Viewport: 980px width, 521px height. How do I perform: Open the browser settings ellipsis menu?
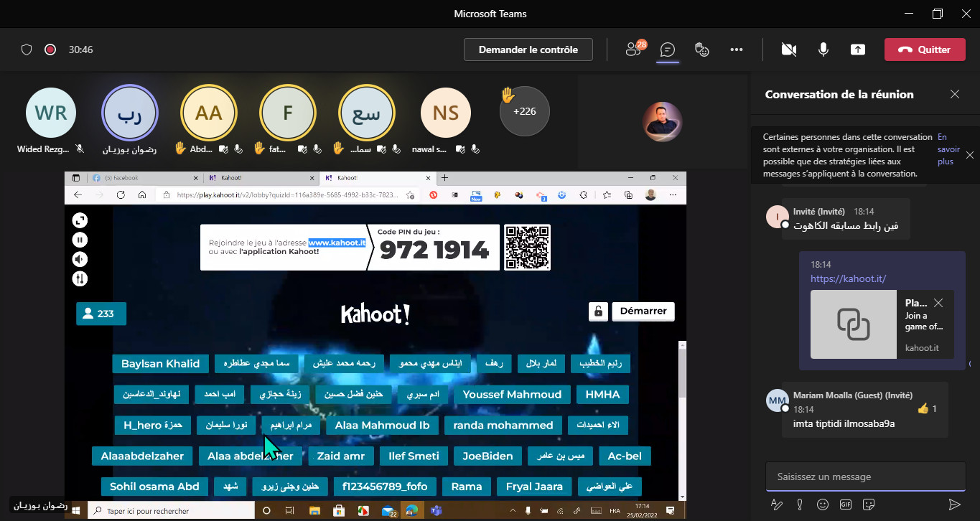pyautogui.click(x=671, y=194)
